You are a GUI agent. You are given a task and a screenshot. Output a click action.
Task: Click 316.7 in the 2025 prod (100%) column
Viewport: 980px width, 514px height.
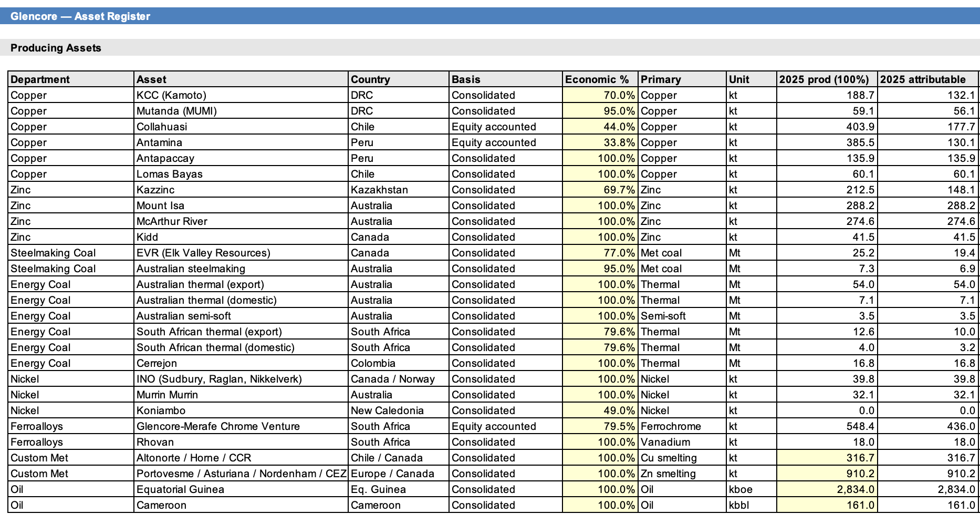click(x=827, y=458)
